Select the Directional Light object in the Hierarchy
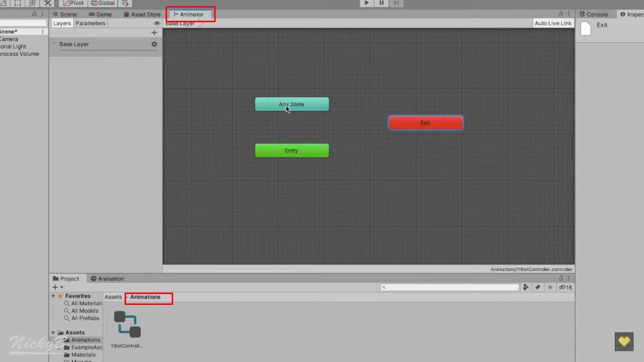Image resolution: width=644 pixels, height=362 pixels. click(13, 47)
